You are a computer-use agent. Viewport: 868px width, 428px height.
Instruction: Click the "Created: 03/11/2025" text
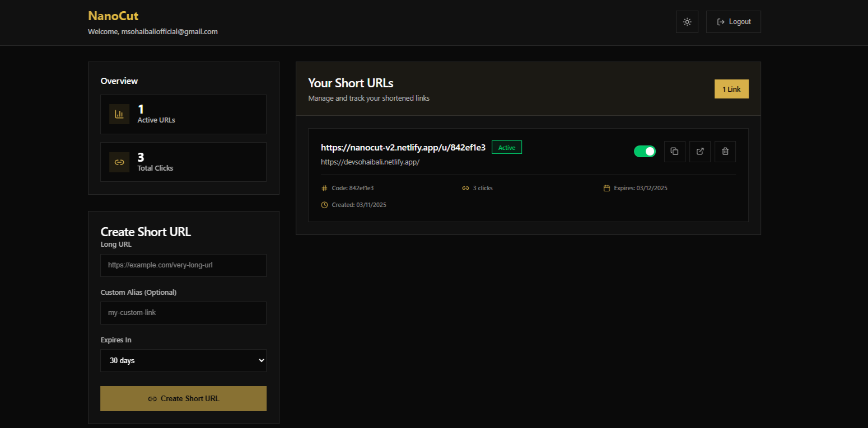point(359,205)
